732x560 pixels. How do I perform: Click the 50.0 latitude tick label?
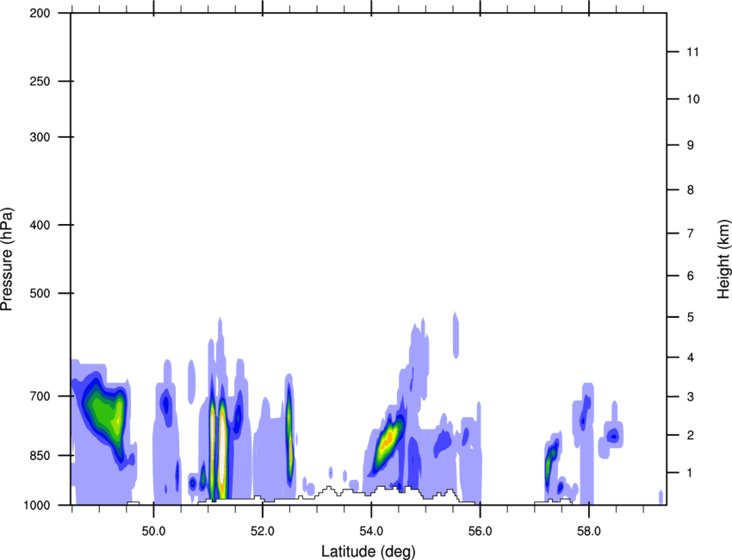point(153,532)
